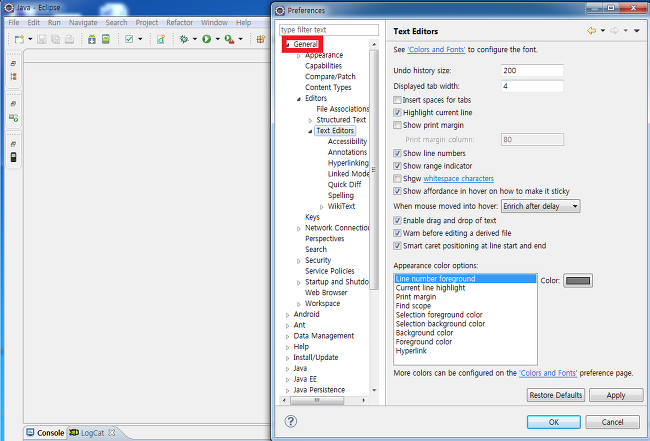
Task: Toggle Insert spaces for tabs
Action: pyautogui.click(x=397, y=100)
